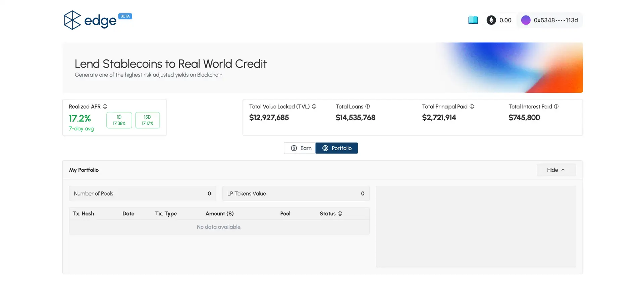
Task: Open Total Principal Paid info icon
Action: (x=472, y=107)
